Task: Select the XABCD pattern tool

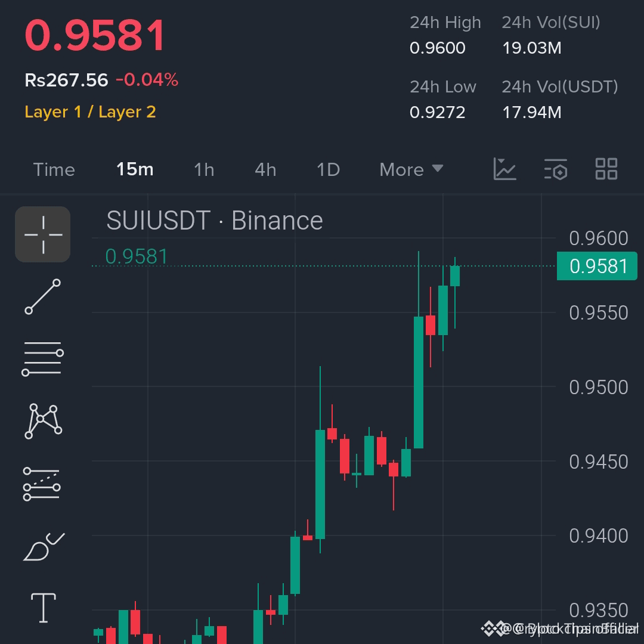Action: pos(43,421)
